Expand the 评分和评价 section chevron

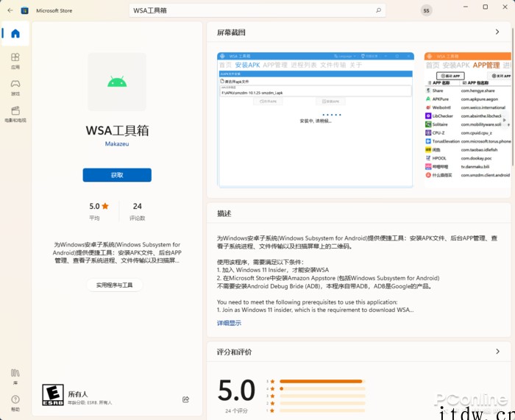point(497,352)
